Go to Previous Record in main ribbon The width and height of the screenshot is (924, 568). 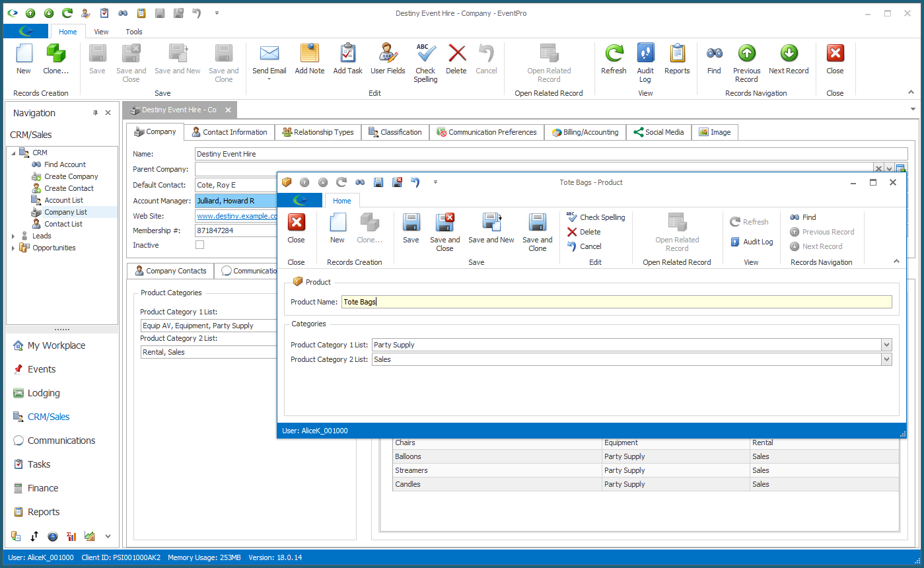click(746, 63)
